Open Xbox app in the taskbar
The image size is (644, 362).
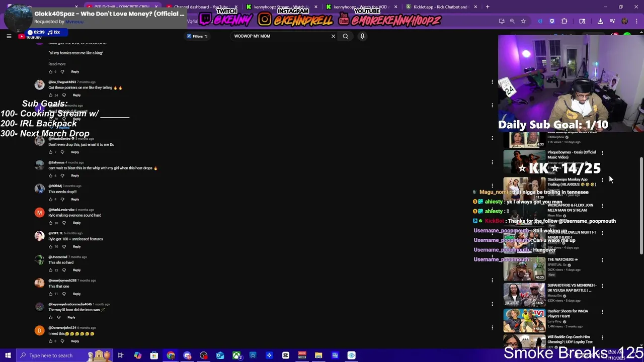[x=236, y=355]
